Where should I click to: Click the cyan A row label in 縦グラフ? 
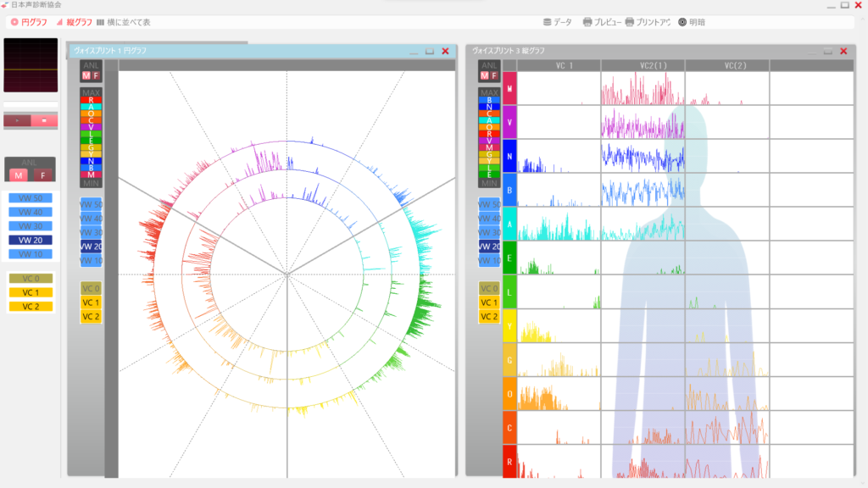point(509,224)
